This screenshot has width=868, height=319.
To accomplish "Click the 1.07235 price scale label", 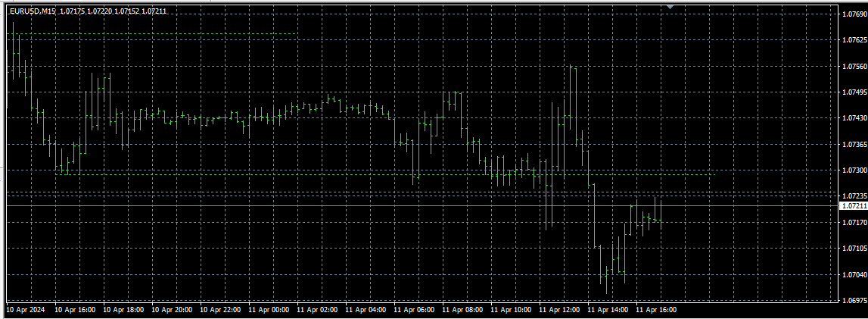I will point(853,196).
